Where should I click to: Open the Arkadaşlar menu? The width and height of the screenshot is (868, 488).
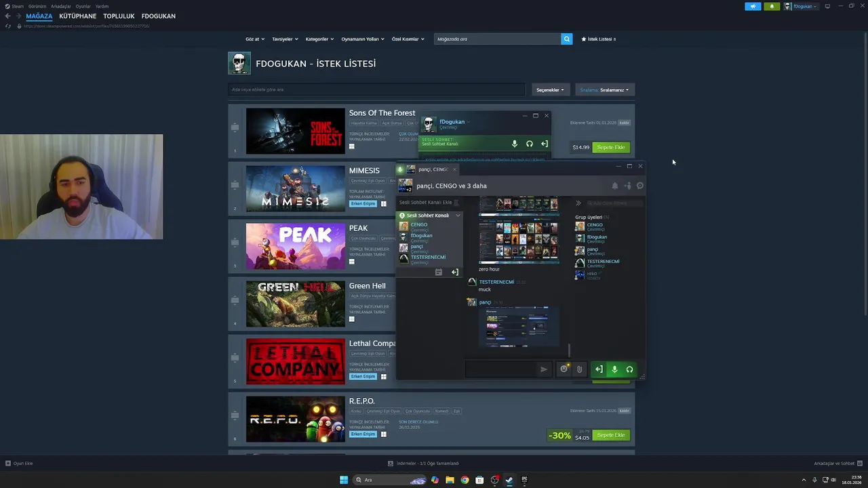[x=60, y=6]
